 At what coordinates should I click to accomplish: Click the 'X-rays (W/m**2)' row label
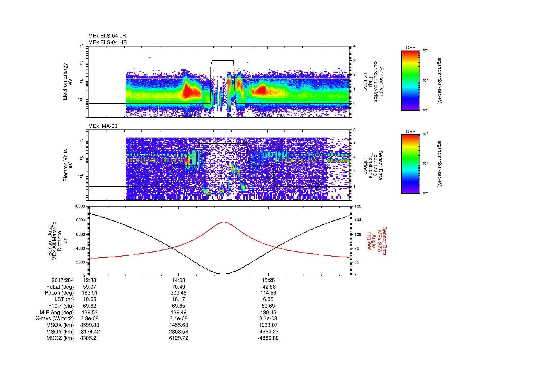[x=55, y=318]
